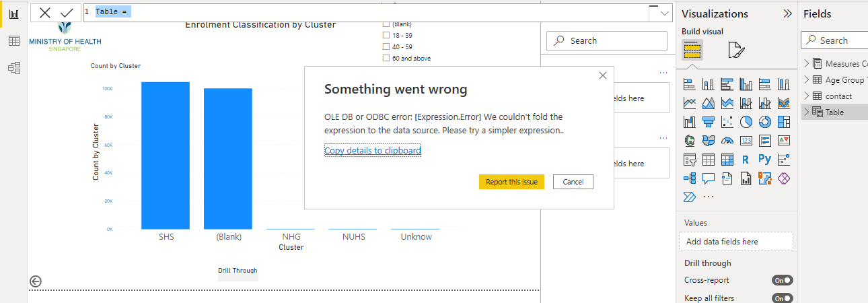Select the Build visual fields icon
Image resolution: width=868 pixels, height=303 pixels.
692,50
